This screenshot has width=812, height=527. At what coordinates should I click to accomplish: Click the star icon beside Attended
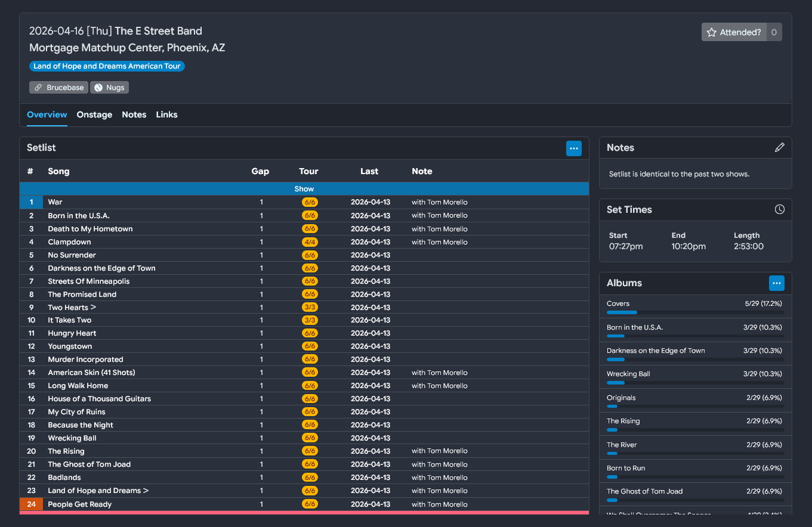pos(711,33)
